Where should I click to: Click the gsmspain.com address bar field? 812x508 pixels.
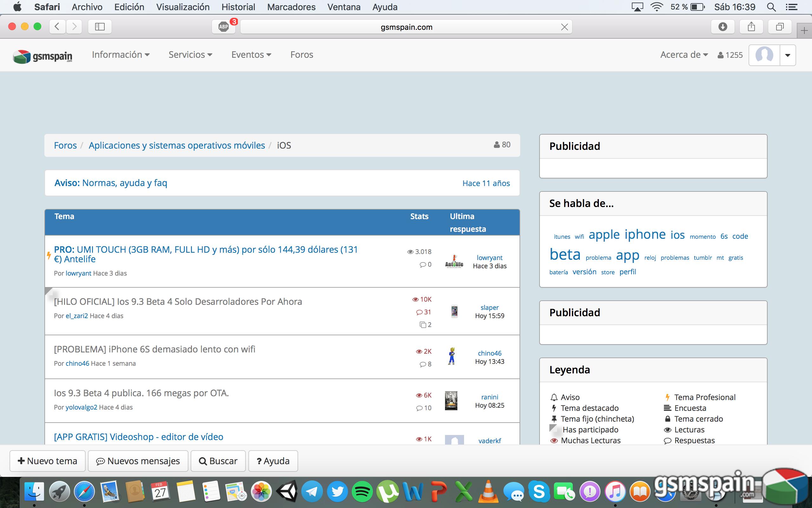pos(406,27)
